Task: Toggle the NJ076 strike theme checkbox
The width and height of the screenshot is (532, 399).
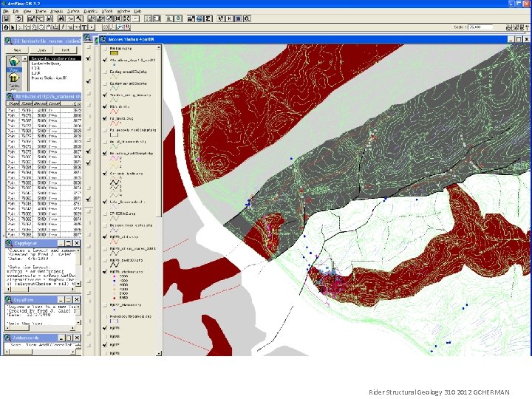Action: (x=105, y=237)
